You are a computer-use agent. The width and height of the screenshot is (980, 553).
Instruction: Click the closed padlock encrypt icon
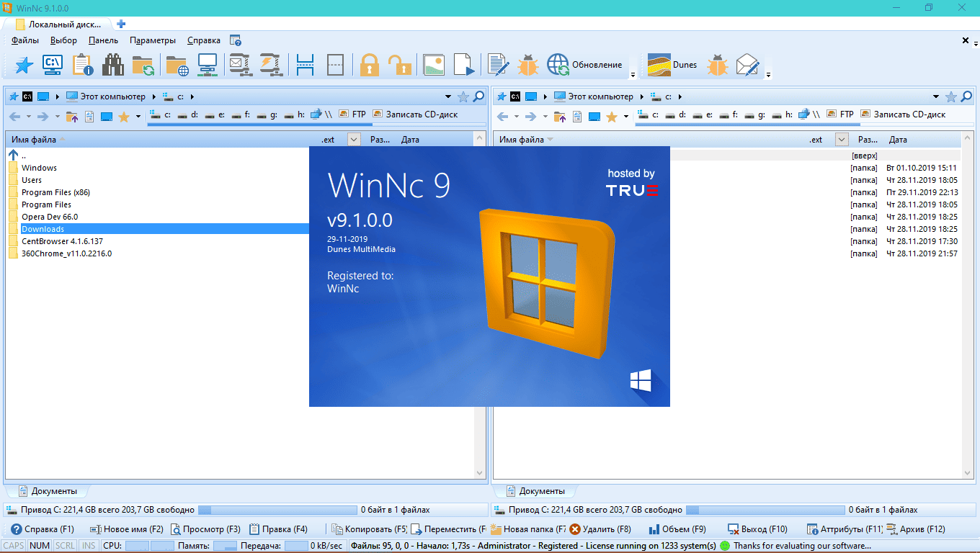tap(370, 65)
